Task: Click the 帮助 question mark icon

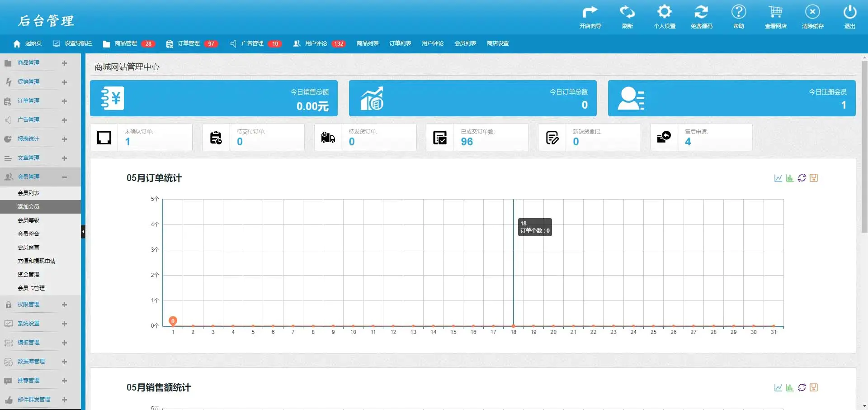Action: pyautogui.click(x=738, y=12)
